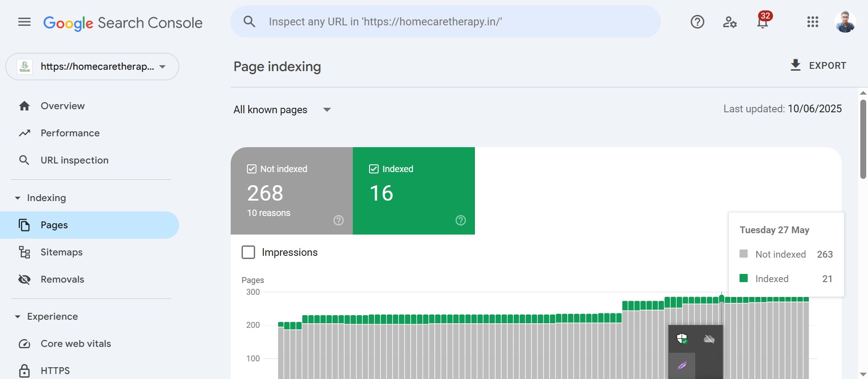The height and width of the screenshot is (379, 868).
Task: Click the Page indexing heading
Action: (x=277, y=67)
